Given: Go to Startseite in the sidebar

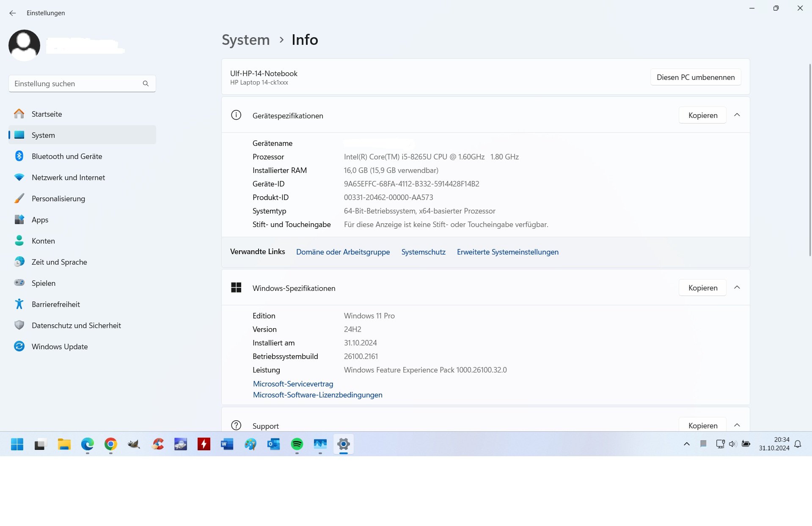Looking at the screenshot, I should pos(82,114).
